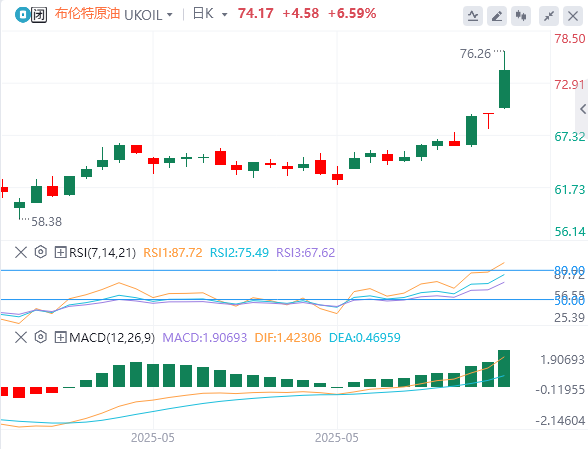Click the 76.26 high price marker
588x449 pixels.
(475, 54)
